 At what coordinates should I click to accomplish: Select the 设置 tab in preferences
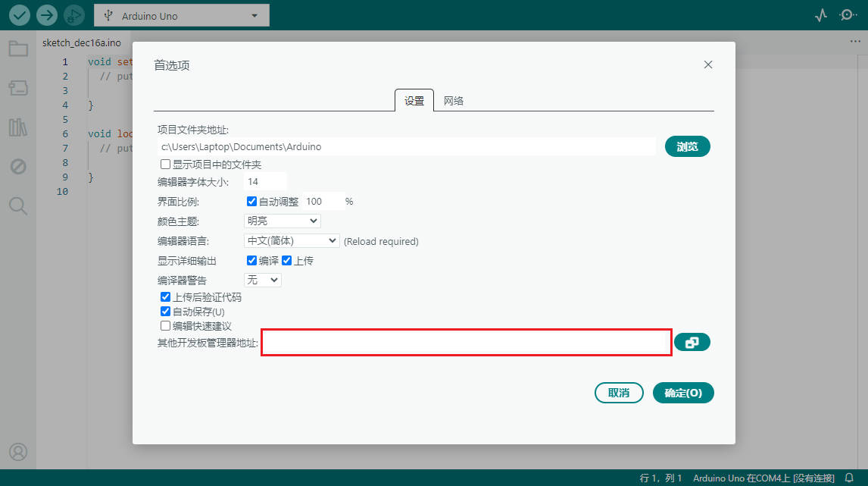pos(414,99)
